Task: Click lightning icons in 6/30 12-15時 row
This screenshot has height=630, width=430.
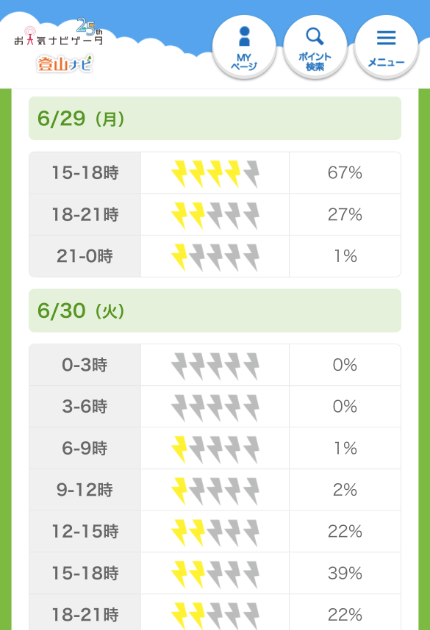Action: (215, 532)
